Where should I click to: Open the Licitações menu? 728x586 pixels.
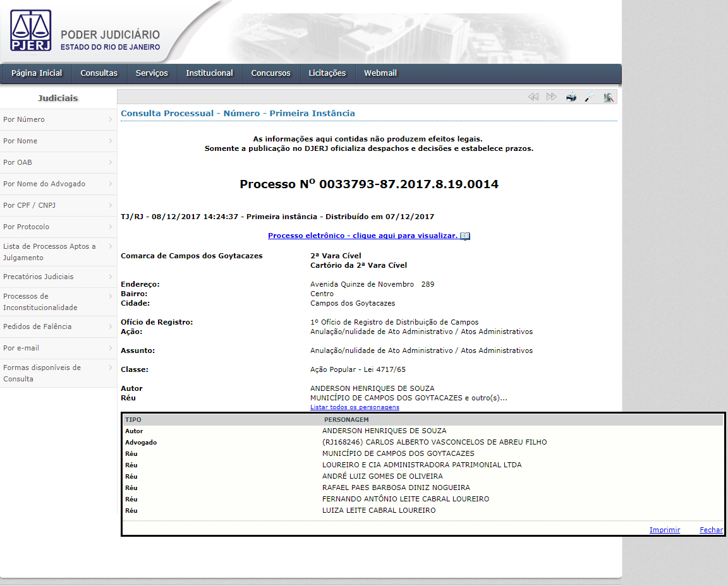pyautogui.click(x=327, y=73)
